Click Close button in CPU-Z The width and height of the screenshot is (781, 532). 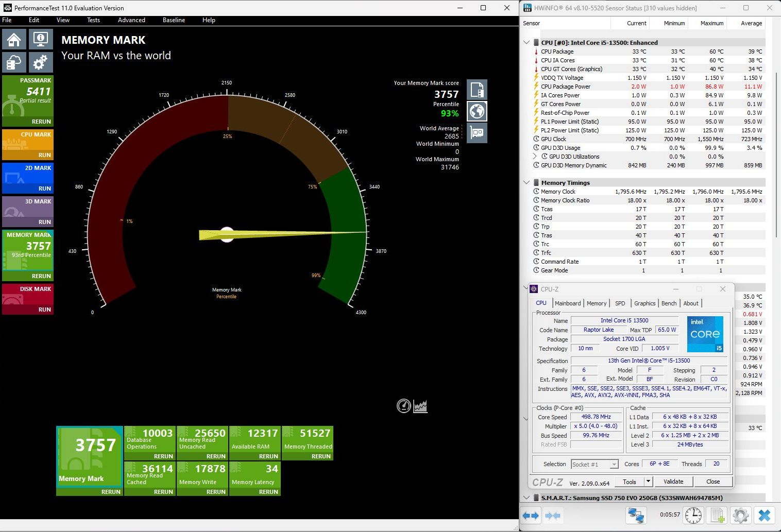click(713, 482)
